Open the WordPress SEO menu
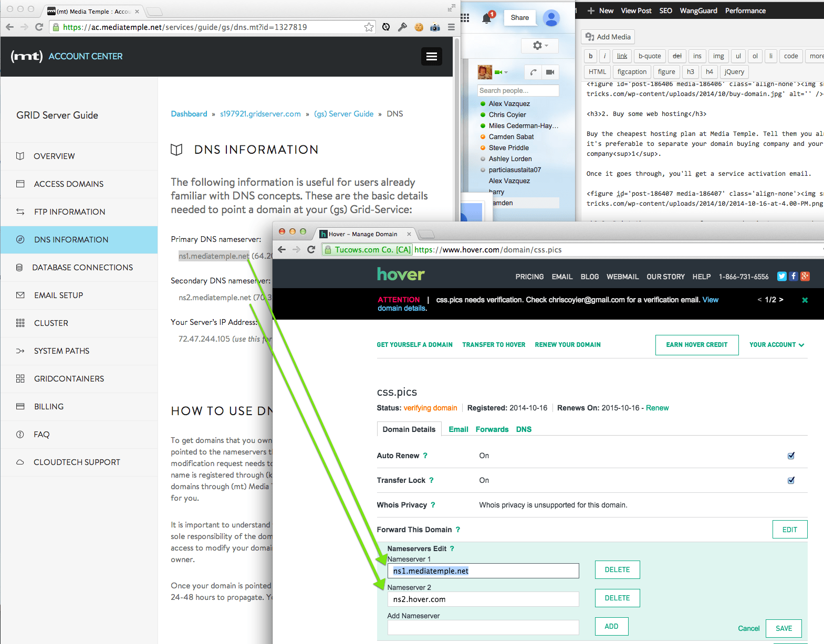The height and width of the screenshot is (644, 824). point(665,10)
